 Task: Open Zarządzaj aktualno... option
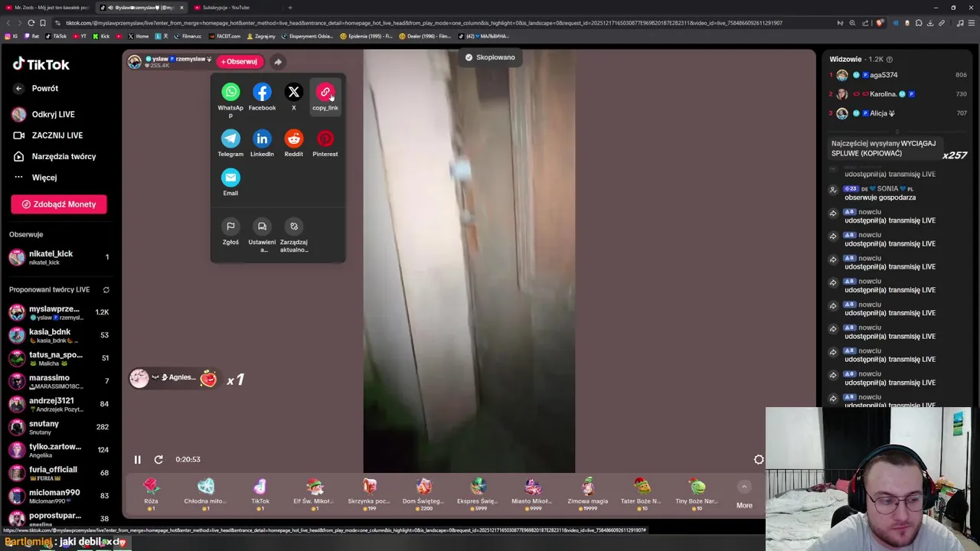[294, 227]
